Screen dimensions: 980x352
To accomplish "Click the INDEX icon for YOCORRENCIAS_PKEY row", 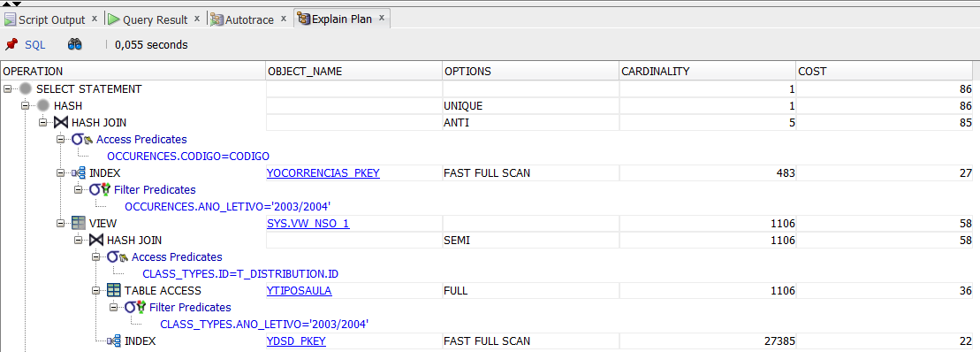I will click(x=78, y=173).
